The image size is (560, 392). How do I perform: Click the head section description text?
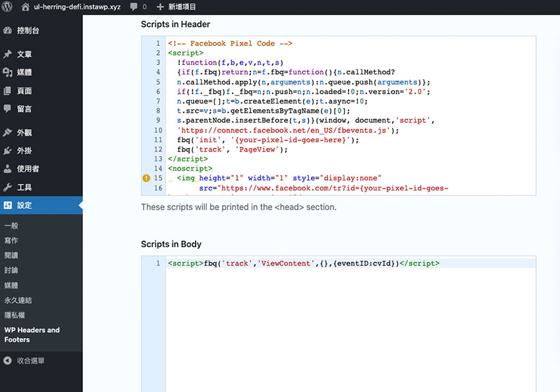pos(238,207)
